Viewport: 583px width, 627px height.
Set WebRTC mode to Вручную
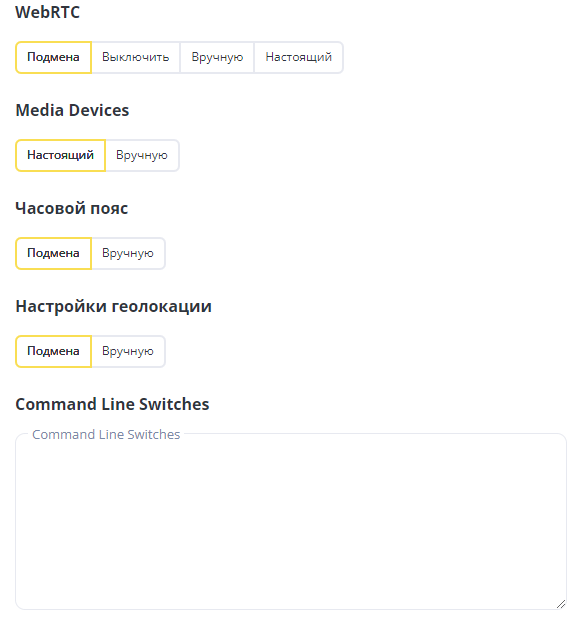217,58
